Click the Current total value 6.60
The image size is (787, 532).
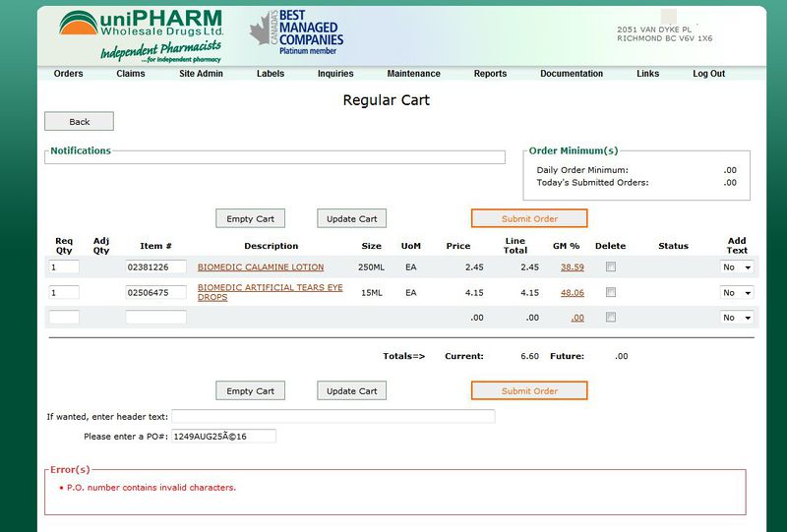click(529, 356)
